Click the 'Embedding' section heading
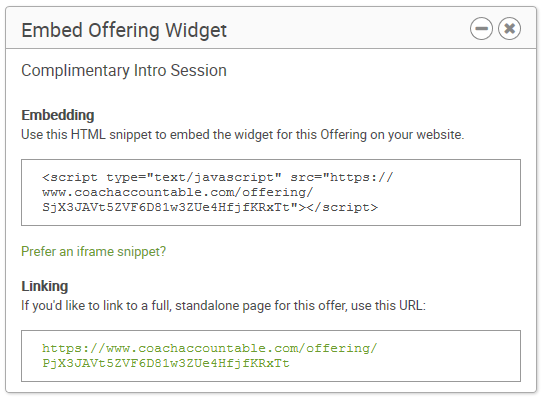The height and width of the screenshot is (402, 546). coord(58,115)
